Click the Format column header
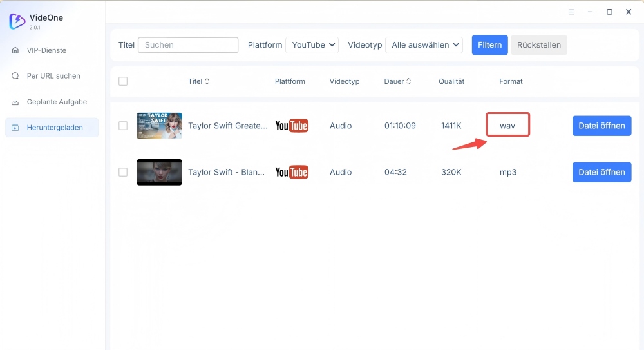 pyautogui.click(x=511, y=81)
